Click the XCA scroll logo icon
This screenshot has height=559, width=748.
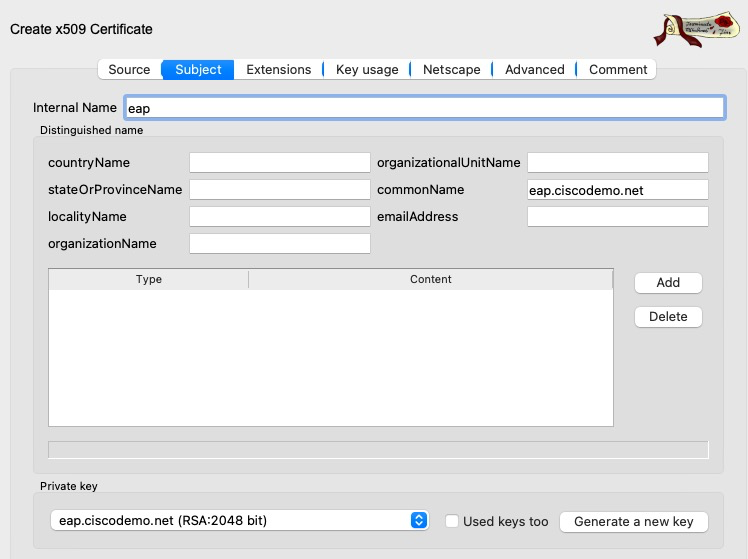(x=697, y=30)
